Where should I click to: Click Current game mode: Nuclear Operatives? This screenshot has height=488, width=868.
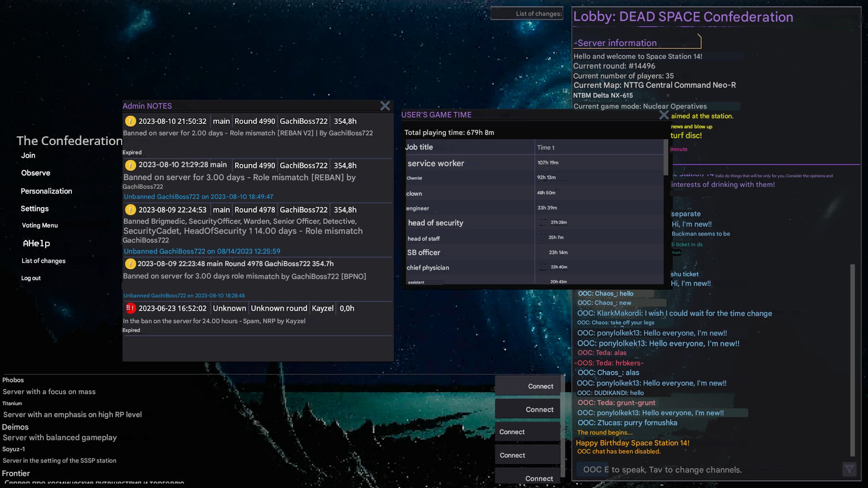[x=639, y=106]
